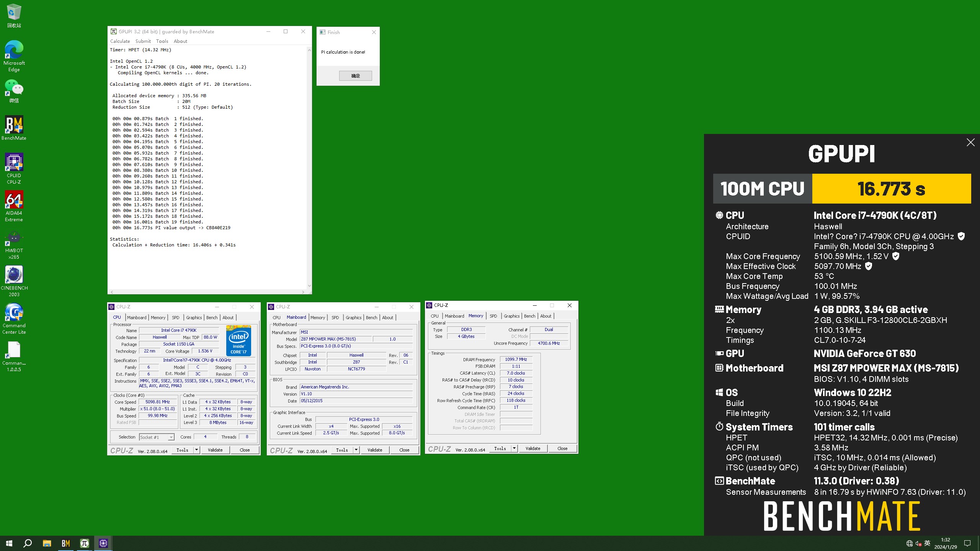Screen dimensions: 980x551
Task: Expand Tools dropdown arrow in left CPU-Z
Action: pos(196,450)
